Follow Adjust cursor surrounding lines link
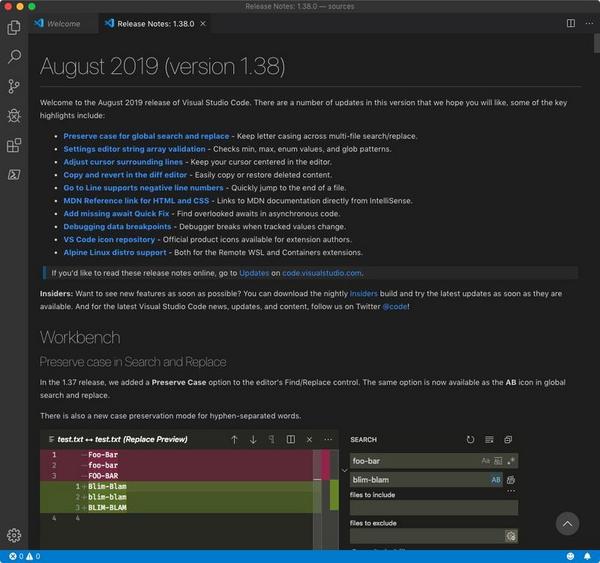 coord(123,162)
